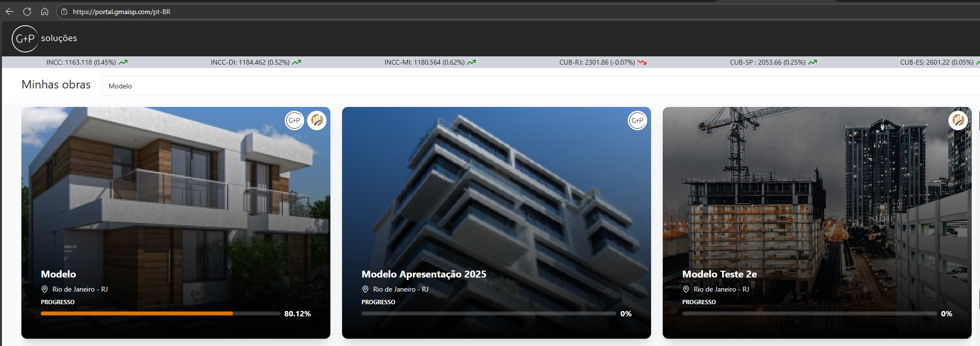Click the browser back arrow
Screen dimensions: 980x346
pyautogui.click(x=10, y=12)
